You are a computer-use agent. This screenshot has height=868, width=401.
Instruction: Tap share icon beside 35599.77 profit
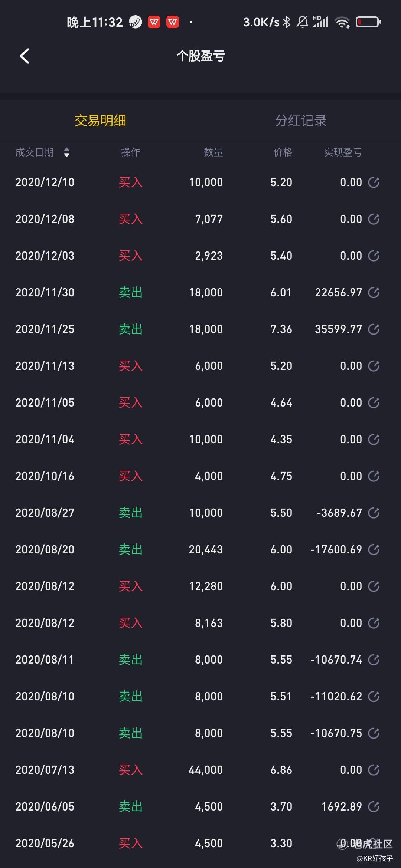click(374, 329)
